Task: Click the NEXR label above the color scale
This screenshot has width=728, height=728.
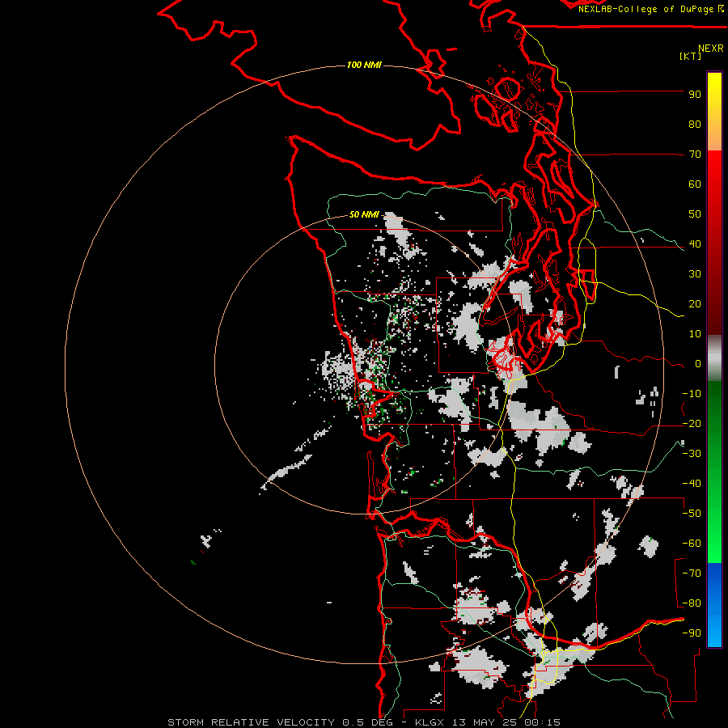Action: pyautogui.click(x=710, y=49)
